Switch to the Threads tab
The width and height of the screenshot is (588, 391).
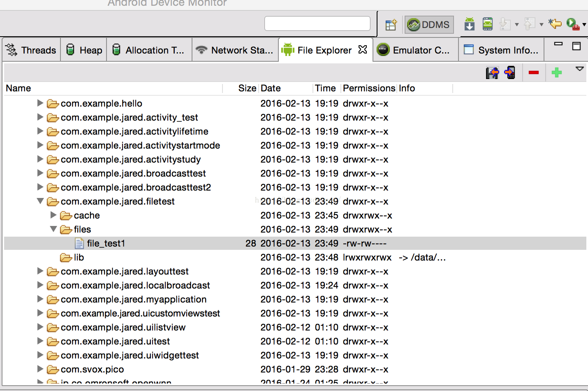pos(31,50)
